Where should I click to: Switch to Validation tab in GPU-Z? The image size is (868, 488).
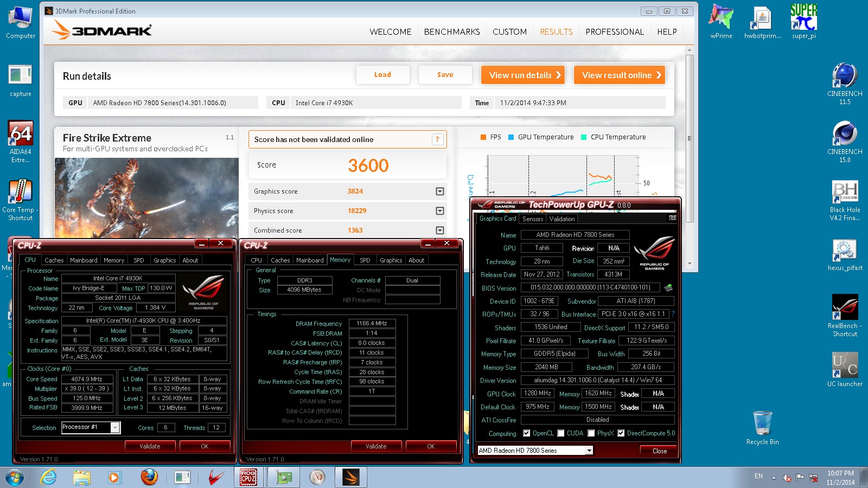[x=561, y=219]
